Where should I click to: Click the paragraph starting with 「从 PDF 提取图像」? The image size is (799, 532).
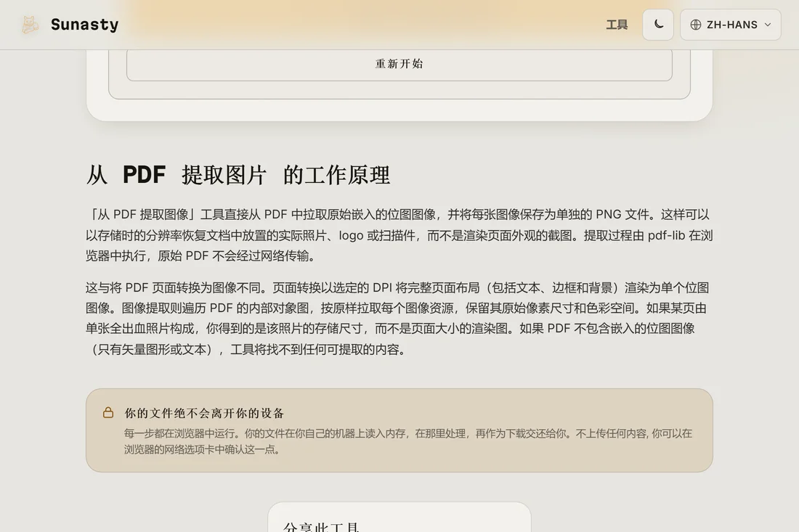[399, 235]
